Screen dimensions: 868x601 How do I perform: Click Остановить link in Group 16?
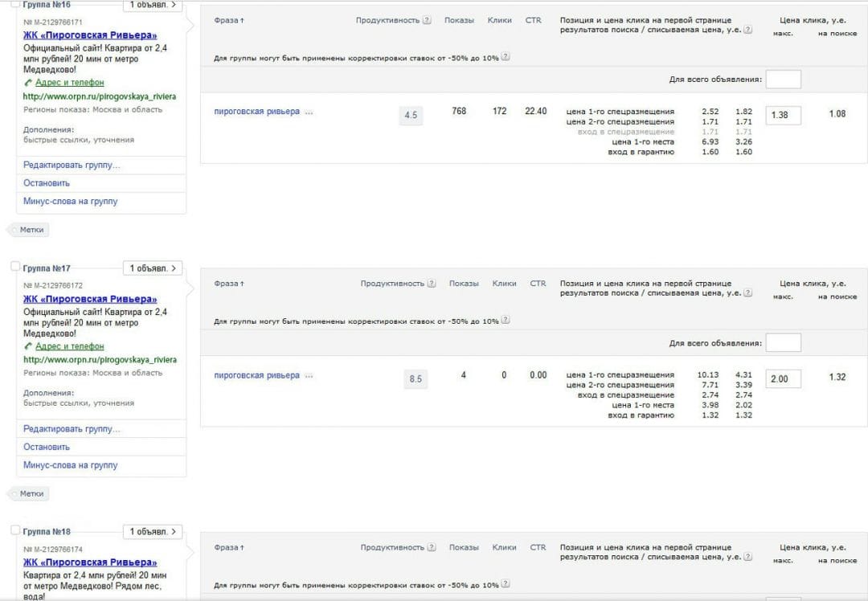pyautogui.click(x=47, y=183)
